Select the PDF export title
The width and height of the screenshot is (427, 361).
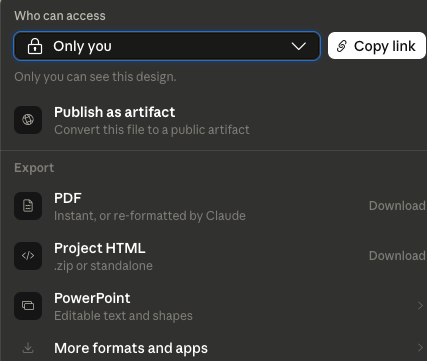(x=68, y=198)
